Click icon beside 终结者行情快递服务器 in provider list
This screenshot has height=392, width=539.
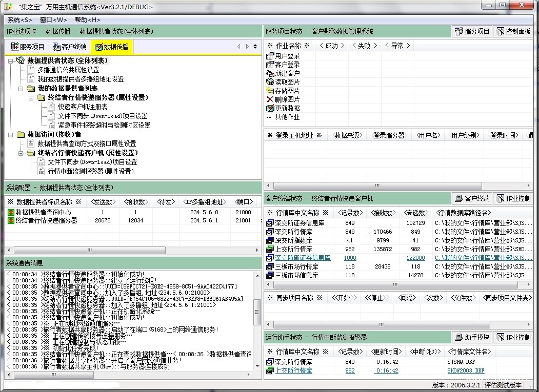coord(10,221)
